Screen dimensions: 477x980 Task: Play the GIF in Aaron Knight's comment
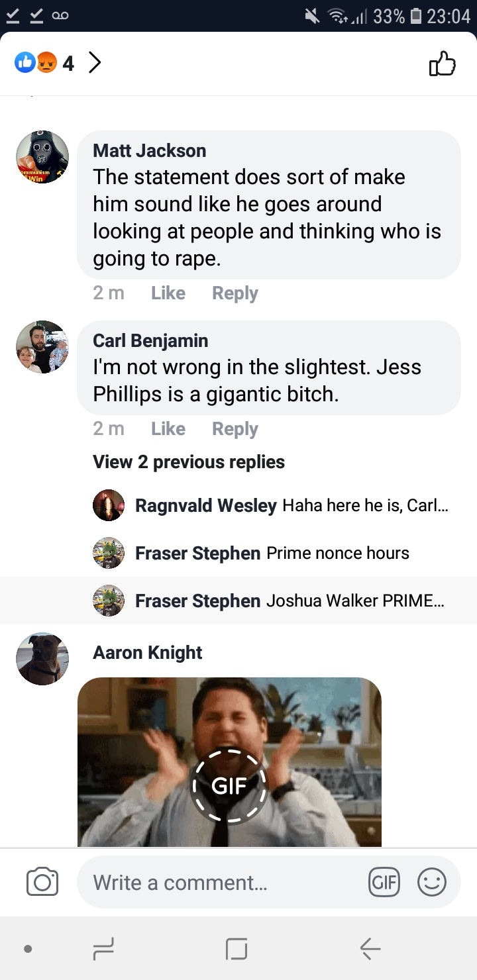[229, 786]
